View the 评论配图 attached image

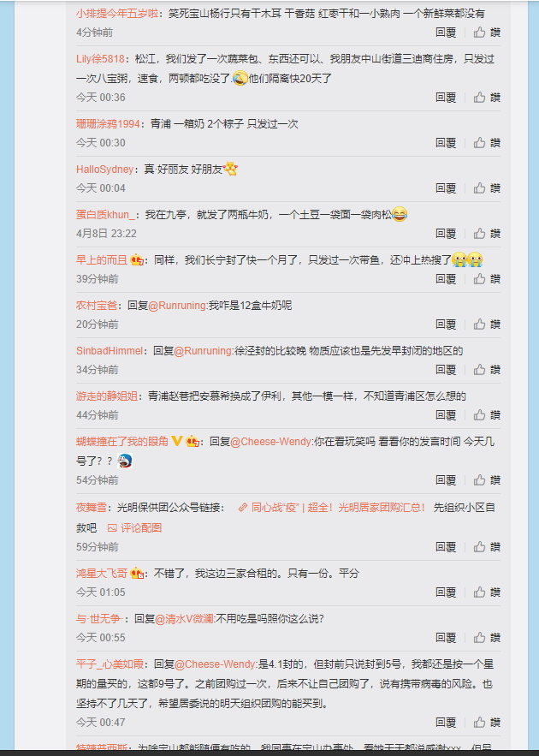point(134,527)
